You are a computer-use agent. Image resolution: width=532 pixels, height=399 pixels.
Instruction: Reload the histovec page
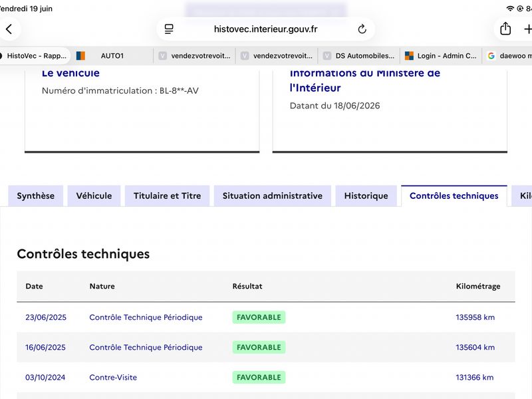[362, 29]
